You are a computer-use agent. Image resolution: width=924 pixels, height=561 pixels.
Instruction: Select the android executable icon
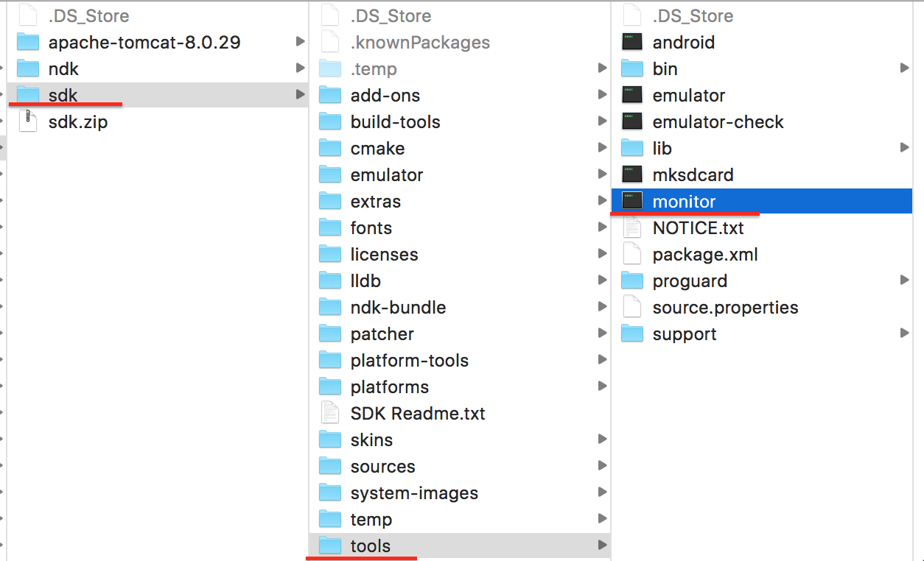click(631, 42)
